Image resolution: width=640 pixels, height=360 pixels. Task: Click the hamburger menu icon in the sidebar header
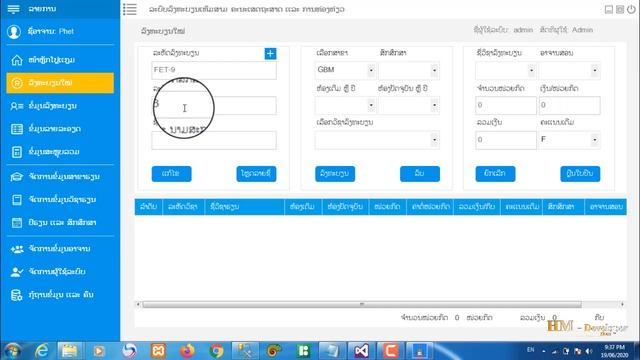[13, 9]
